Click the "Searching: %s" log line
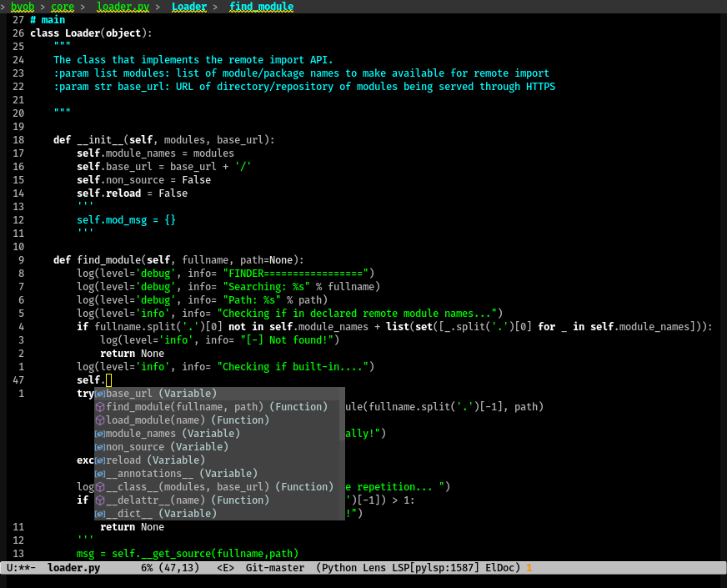 (x=228, y=287)
